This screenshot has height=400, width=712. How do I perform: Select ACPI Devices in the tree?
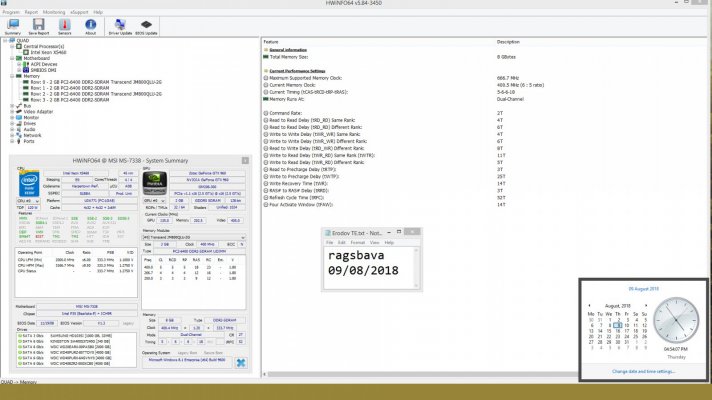pyautogui.click(x=44, y=64)
